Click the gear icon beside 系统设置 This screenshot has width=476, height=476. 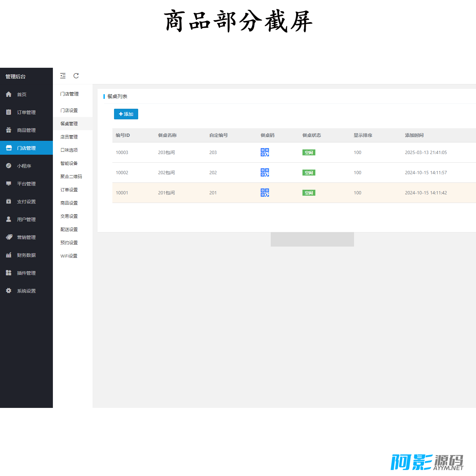click(9, 291)
